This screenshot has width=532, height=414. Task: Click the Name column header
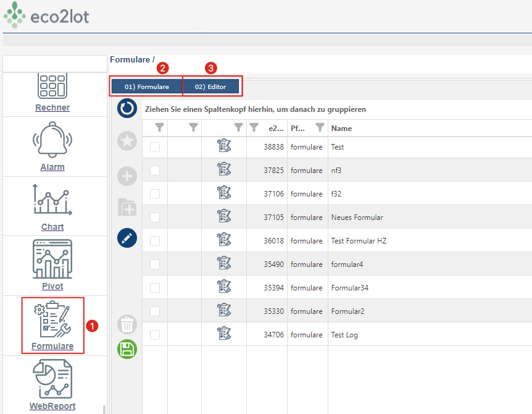pyautogui.click(x=341, y=129)
